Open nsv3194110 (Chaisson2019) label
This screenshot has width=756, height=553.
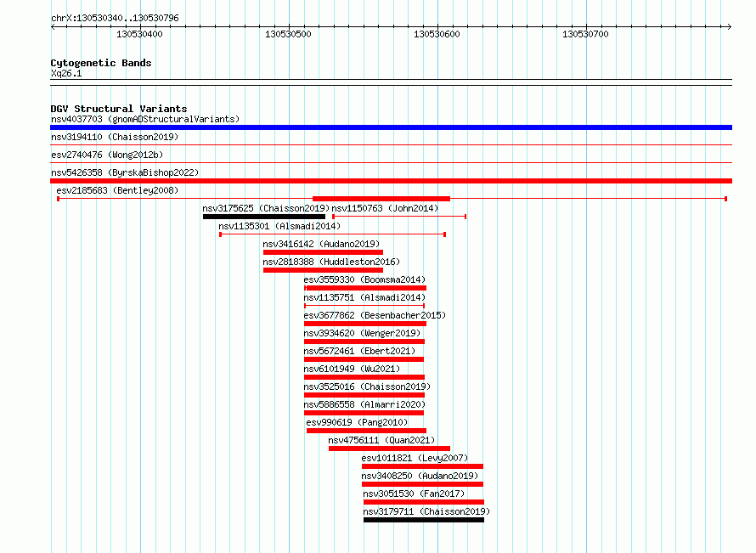[x=115, y=137]
